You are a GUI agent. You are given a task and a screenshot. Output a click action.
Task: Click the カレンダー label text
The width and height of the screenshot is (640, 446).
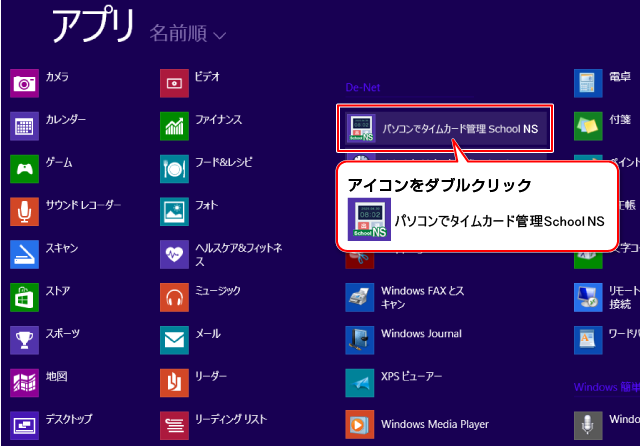[x=66, y=120]
